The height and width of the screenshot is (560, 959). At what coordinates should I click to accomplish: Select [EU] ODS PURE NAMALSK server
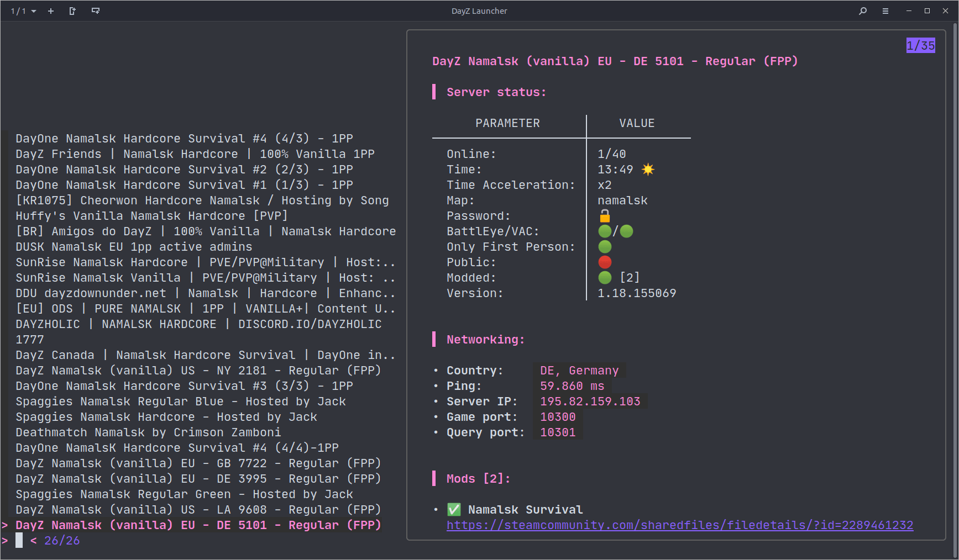click(206, 309)
